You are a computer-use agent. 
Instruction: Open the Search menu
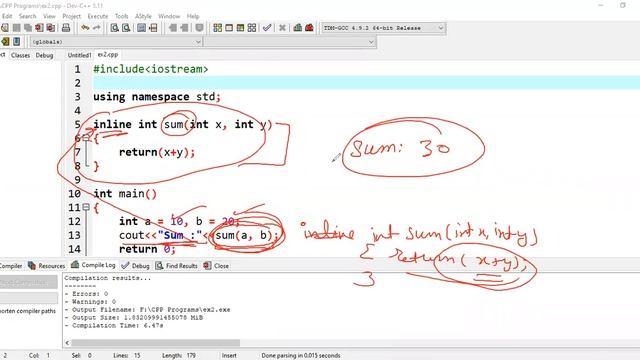[27, 16]
